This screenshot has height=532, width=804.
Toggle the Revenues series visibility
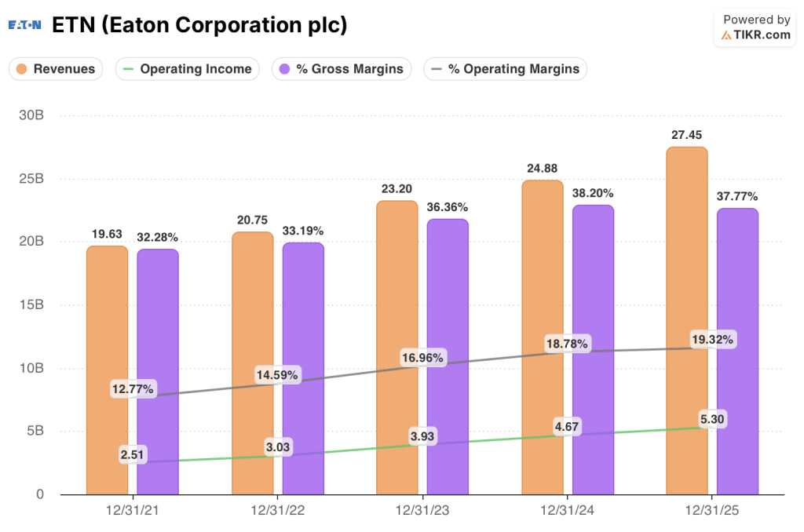[x=55, y=69]
